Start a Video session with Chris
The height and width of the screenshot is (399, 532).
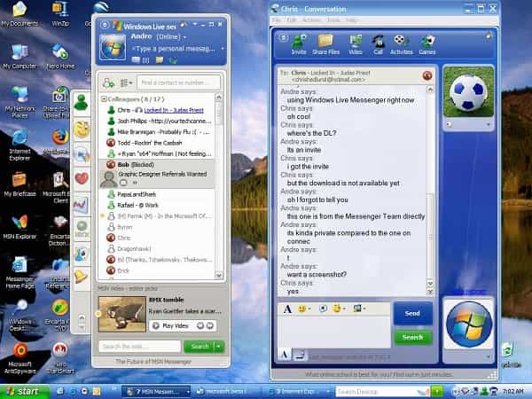click(356, 43)
